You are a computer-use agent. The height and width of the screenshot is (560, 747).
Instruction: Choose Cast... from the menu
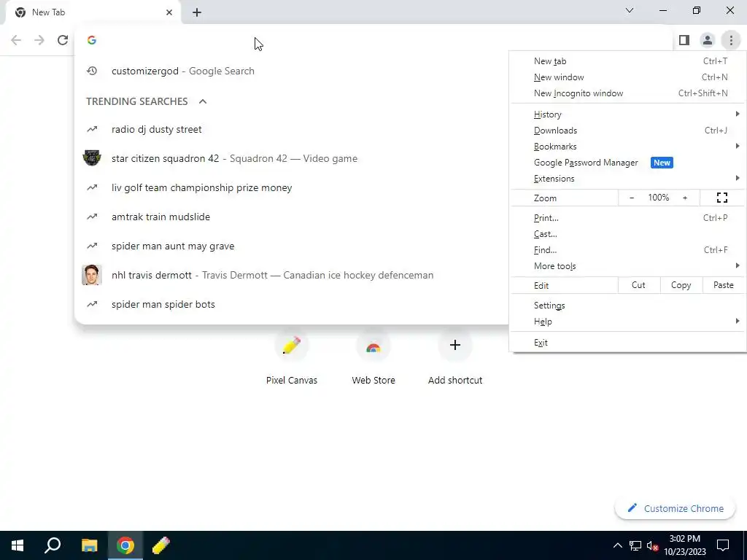pyautogui.click(x=627, y=234)
